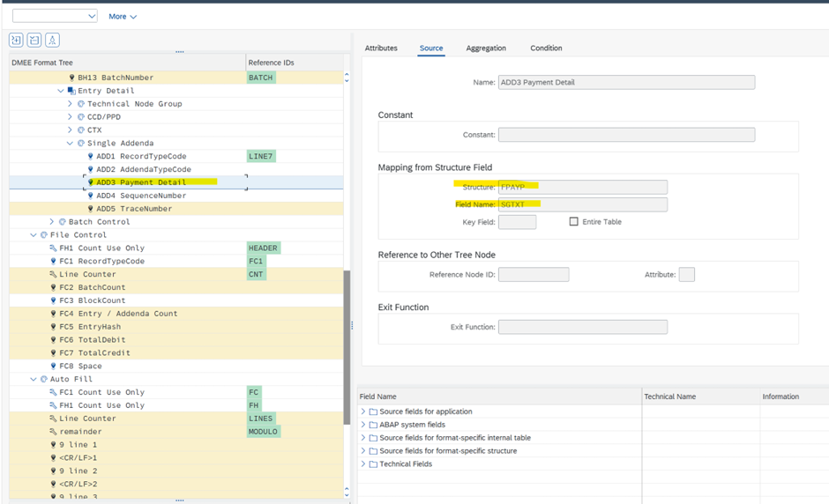Click the Source fields for application folder icon
829x504 pixels.
(x=373, y=411)
